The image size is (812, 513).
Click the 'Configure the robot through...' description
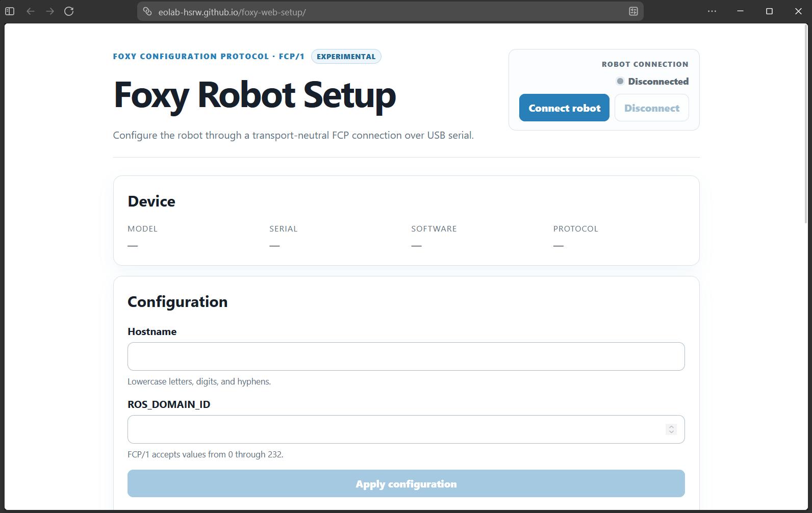(x=293, y=135)
